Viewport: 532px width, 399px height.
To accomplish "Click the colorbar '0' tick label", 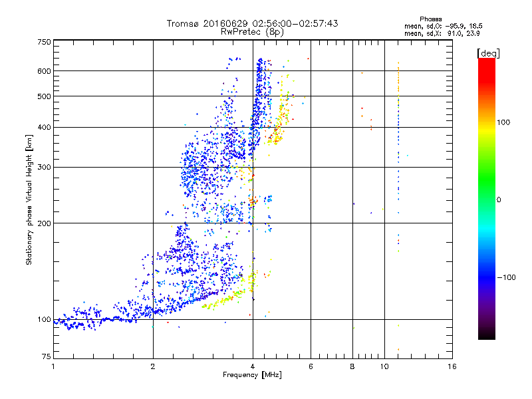I will point(499,200).
